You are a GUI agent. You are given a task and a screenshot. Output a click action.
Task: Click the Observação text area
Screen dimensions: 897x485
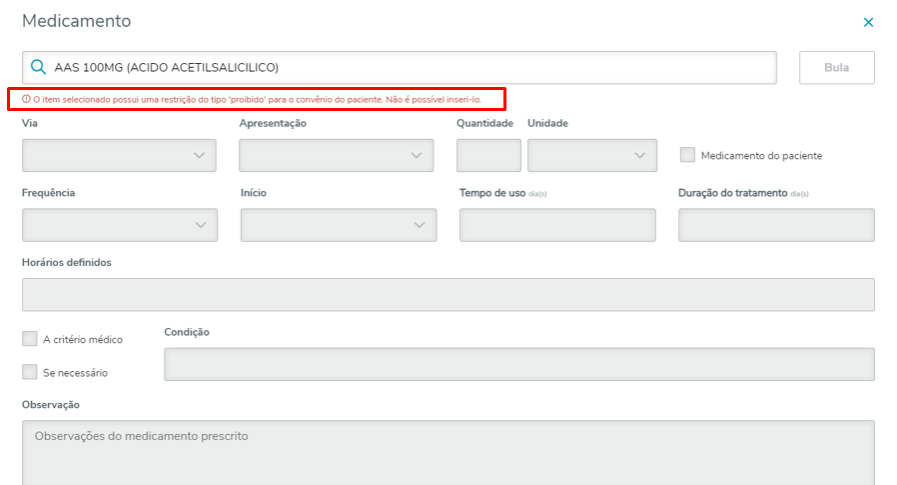(448, 453)
